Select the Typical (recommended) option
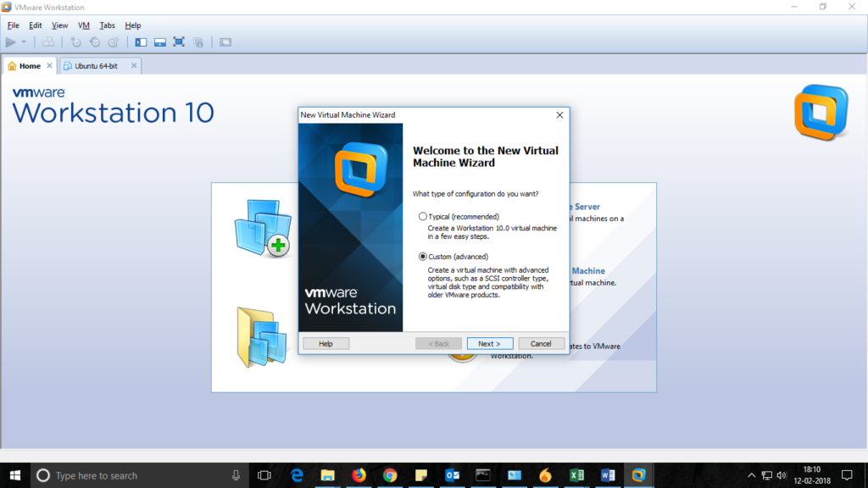The image size is (868, 488). coord(423,217)
